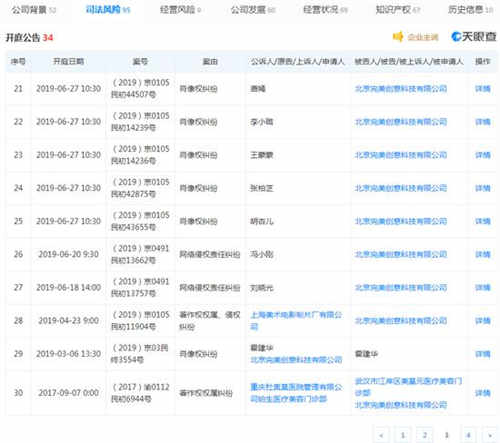Viewport: 500px width, 443px height.
Task: Click the date 2017-09-07 0:00
Action: tap(69, 393)
